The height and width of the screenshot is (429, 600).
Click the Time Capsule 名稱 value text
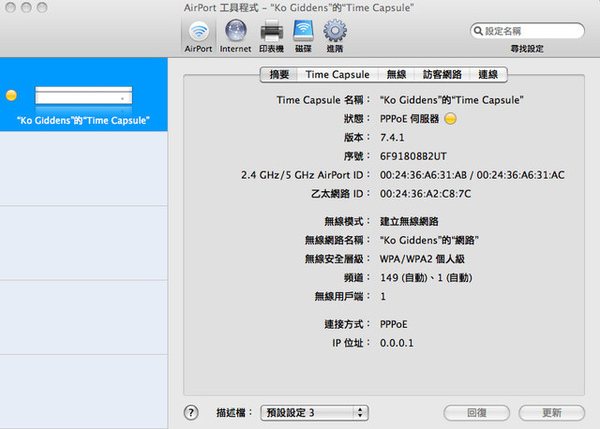452,100
